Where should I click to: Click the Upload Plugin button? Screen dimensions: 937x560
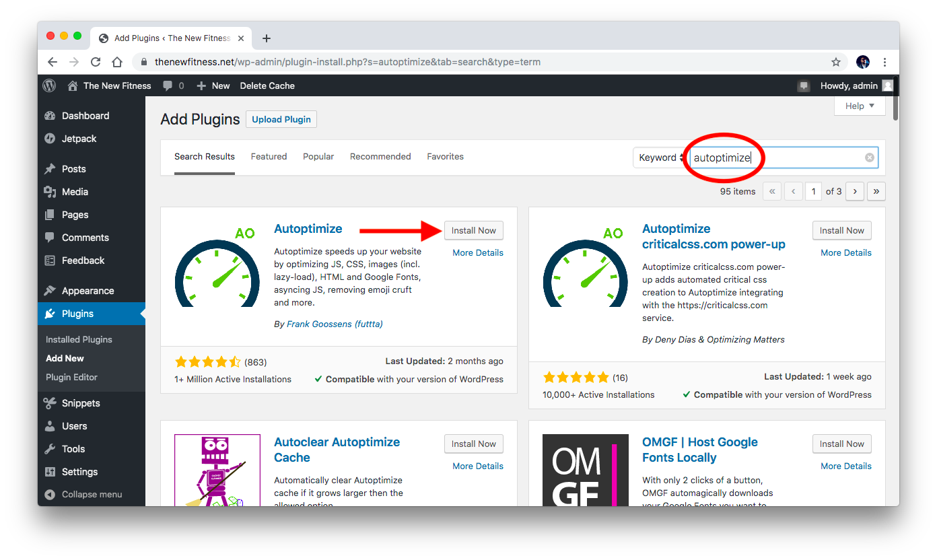click(281, 119)
